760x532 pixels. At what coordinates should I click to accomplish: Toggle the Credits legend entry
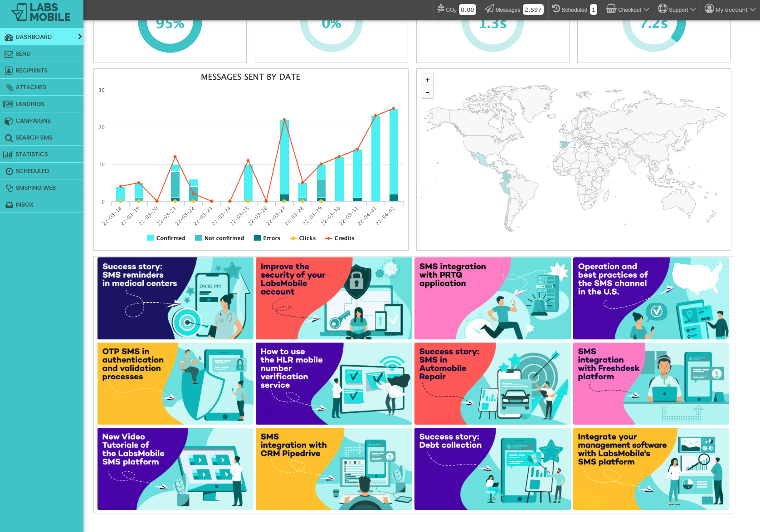340,238
